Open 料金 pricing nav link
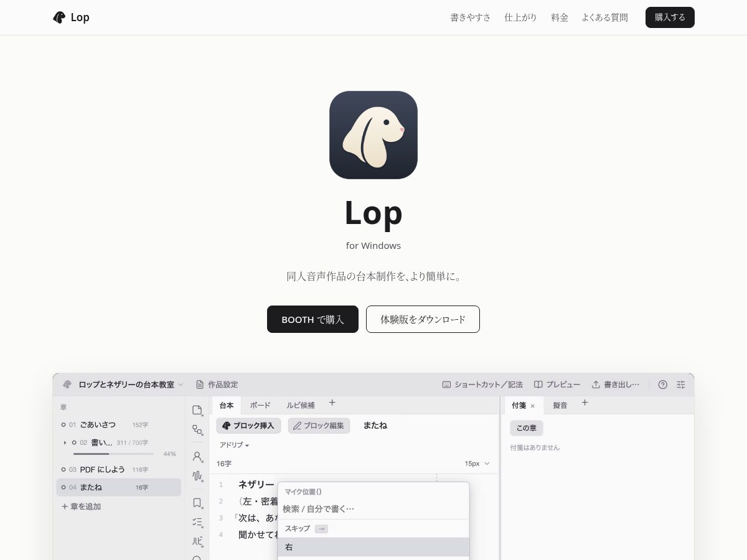The height and width of the screenshot is (560, 747). [560, 17]
